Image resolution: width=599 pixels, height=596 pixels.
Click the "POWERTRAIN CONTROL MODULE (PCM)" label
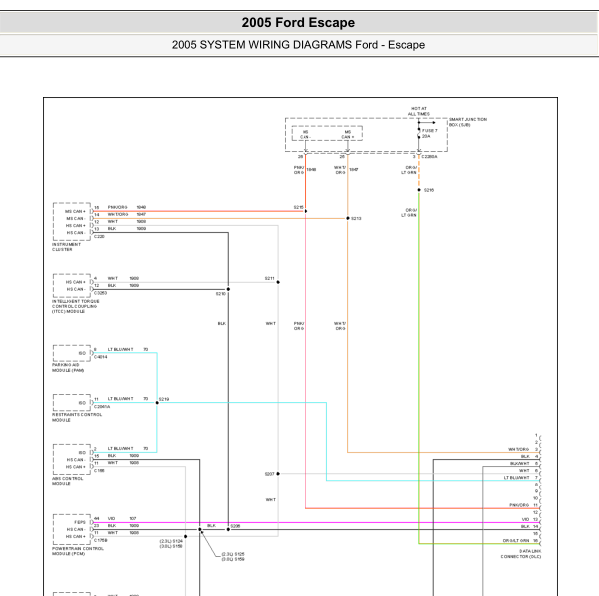click(x=78, y=551)
